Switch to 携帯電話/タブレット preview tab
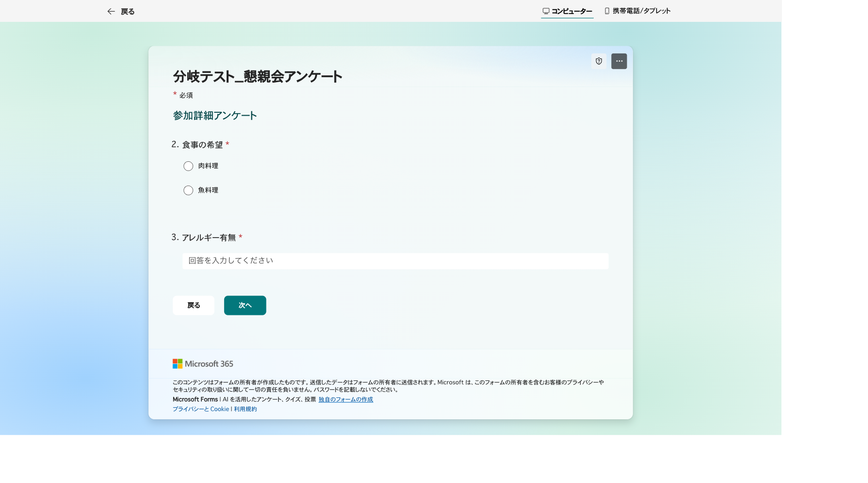This screenshot has width=868, height=483. 638,11
